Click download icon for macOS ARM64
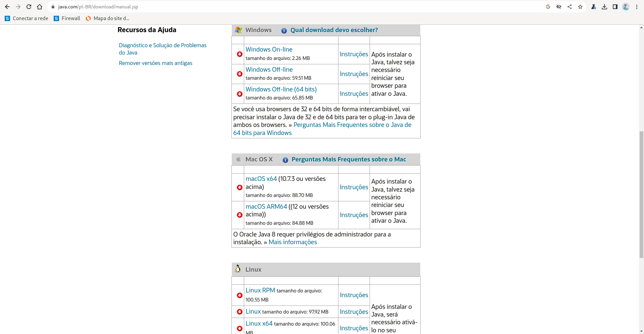644x334 pixels. click(x=239, y=215)
